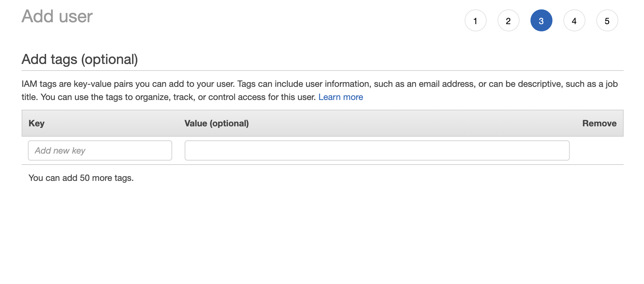Select the Value (optional) column header
The height and width of the screenshot is (284, 644).
coord(217,123)
